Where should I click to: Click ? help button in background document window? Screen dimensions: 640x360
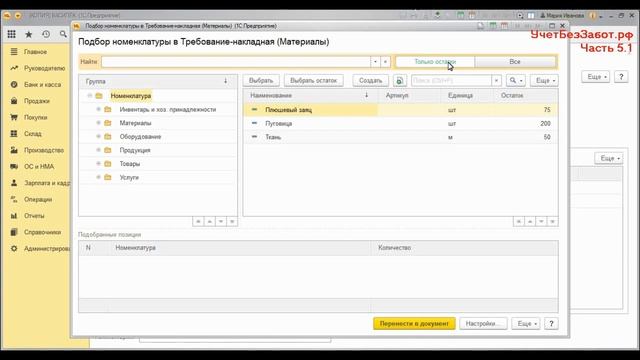[x=621, y=77]
